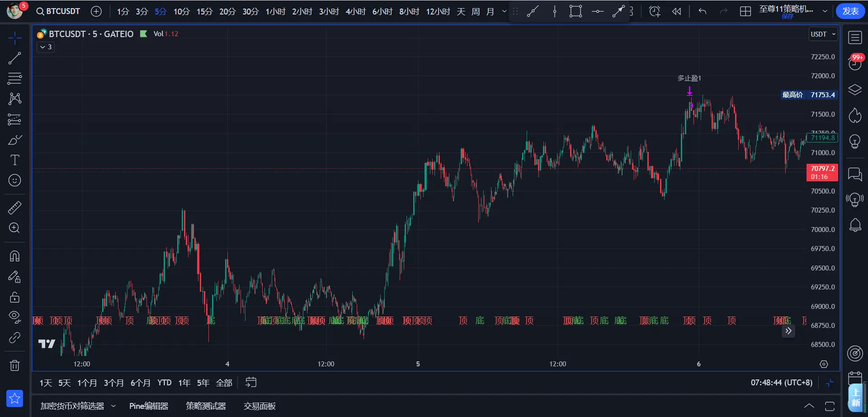The image size is (868, 417).
Task: Click the trash remove drawings icon
Action: (14, 365)
